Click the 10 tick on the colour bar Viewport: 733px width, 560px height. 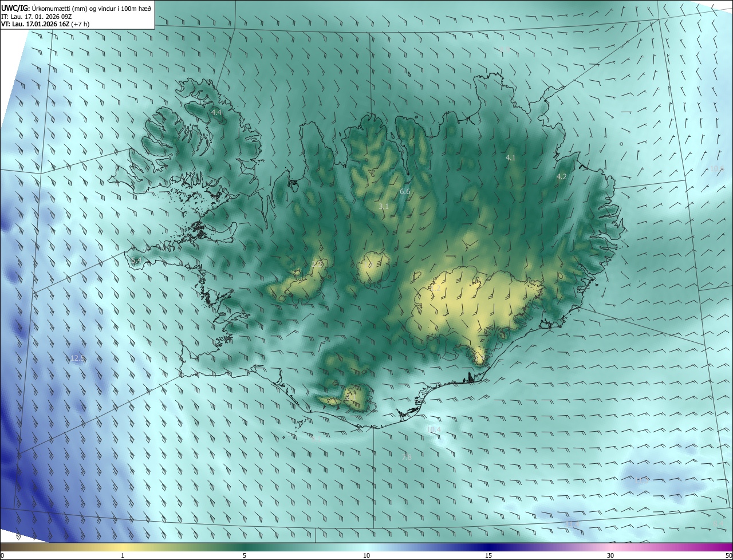tap(366, 555)
